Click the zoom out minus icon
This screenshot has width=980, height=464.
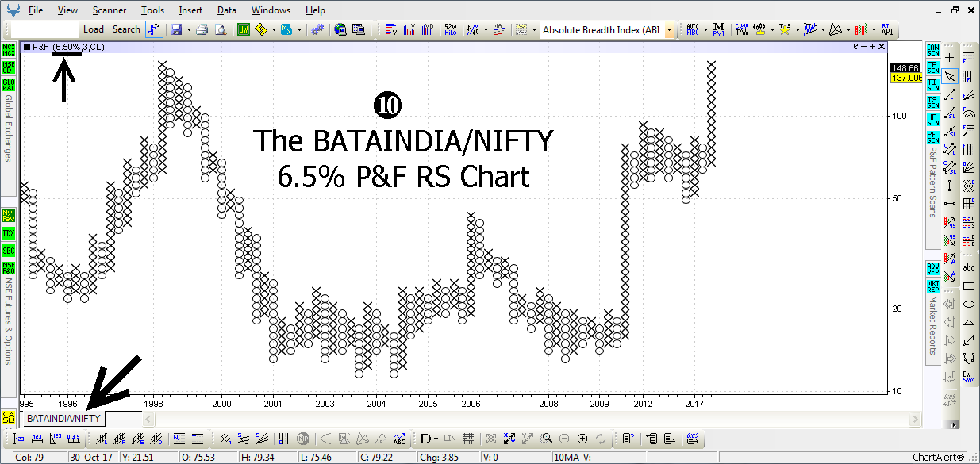[x=564, y=439]
